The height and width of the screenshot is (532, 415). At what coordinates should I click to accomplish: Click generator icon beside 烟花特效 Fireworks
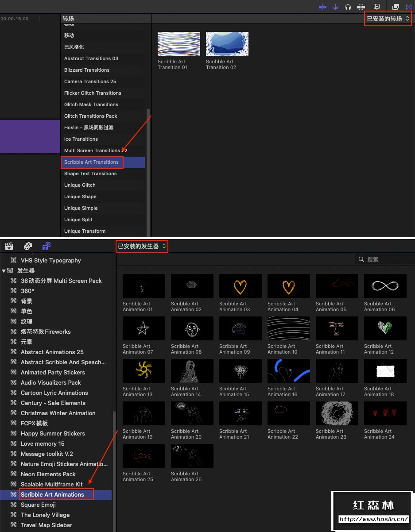point(14,332)
